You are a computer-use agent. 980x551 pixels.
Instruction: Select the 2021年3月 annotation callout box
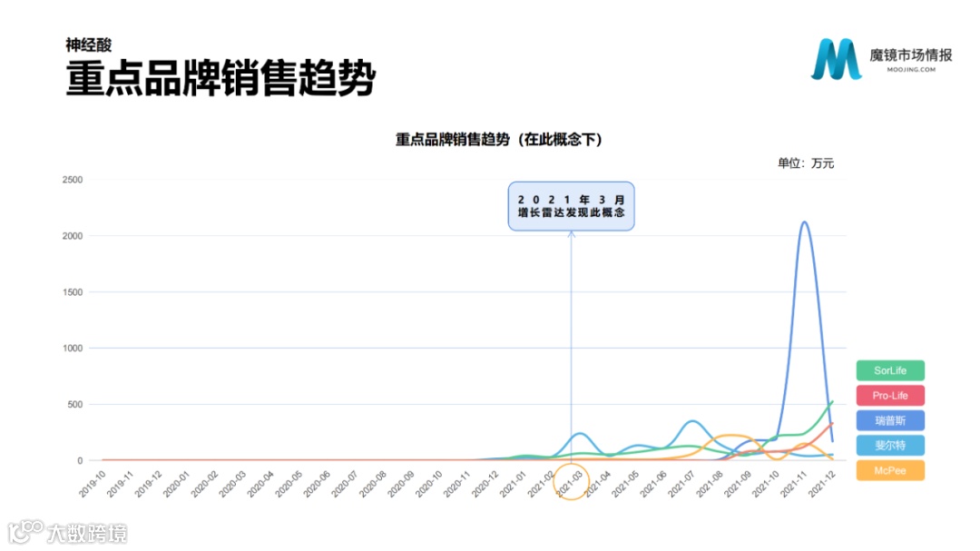(x=572, y=206)
